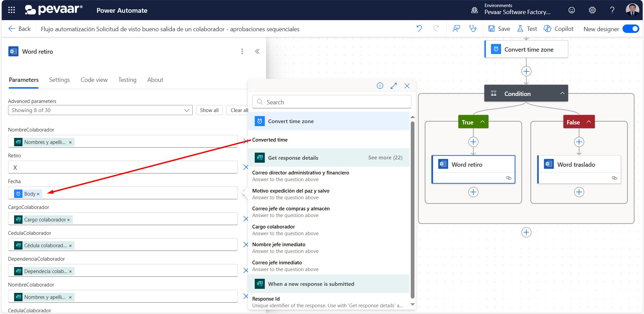Collapse the False branch
Viewport: 644px width, 314px height.
[589, 122]
